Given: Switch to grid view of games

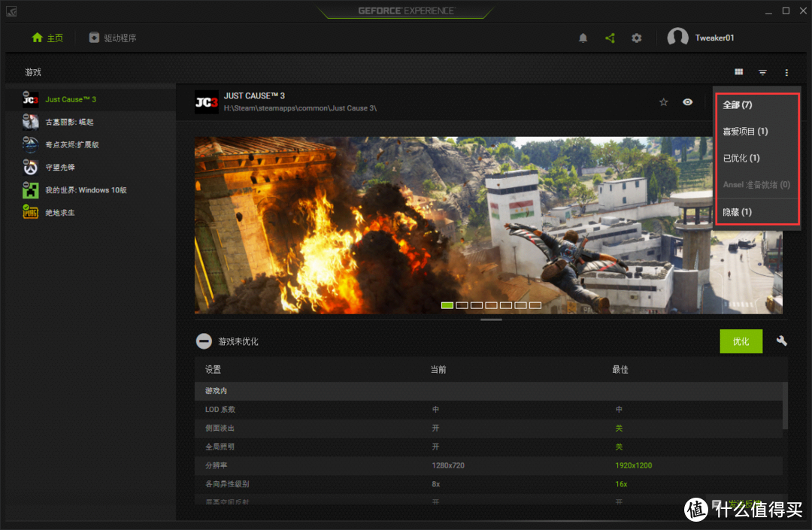Looking at the screenshot, I should 739,72.
